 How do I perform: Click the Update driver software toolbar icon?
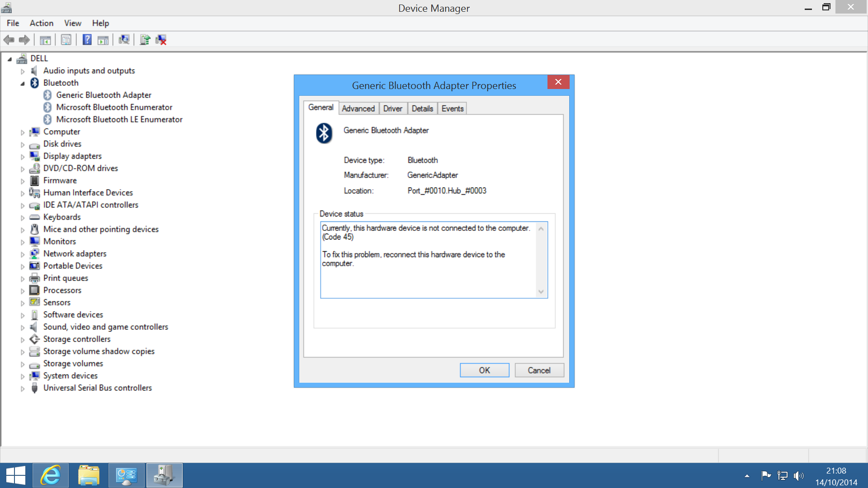pos(145,40)
